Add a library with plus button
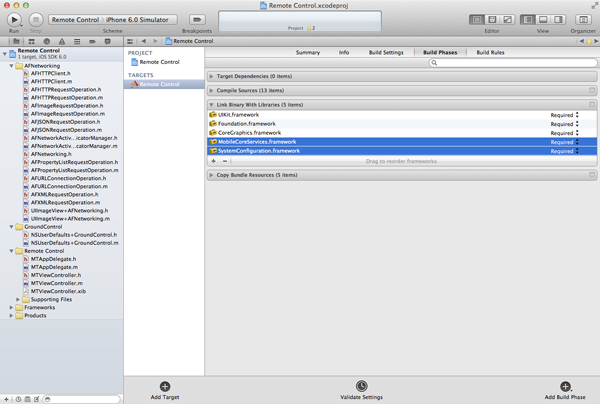This screenshot has height=404, width=600. [214, 161]
